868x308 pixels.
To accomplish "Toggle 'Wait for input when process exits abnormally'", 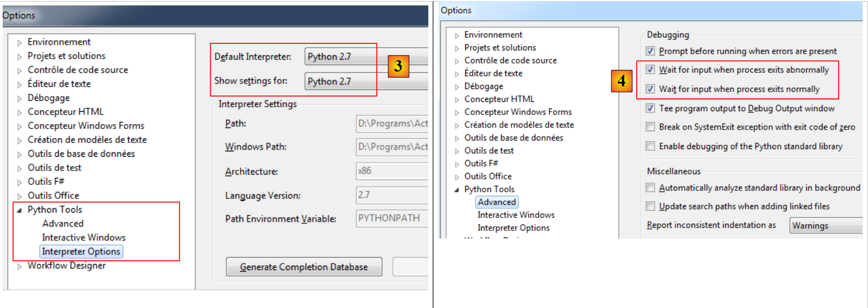I will pyautogui.click(x=650, y=69).
